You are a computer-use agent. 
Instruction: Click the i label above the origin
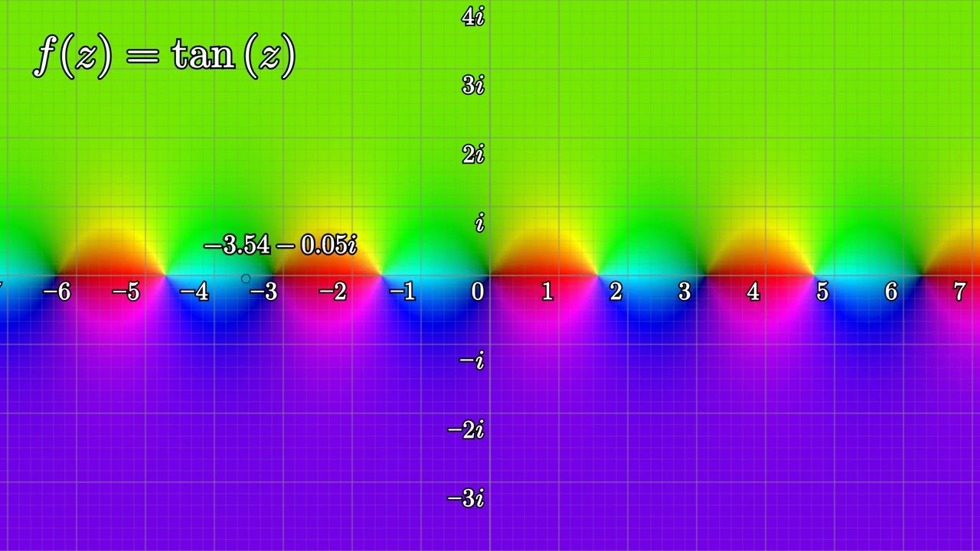coord(480,223)
